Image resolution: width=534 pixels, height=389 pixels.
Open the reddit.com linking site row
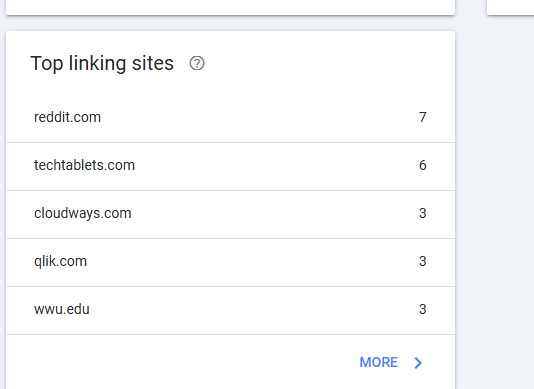point(231,118)
